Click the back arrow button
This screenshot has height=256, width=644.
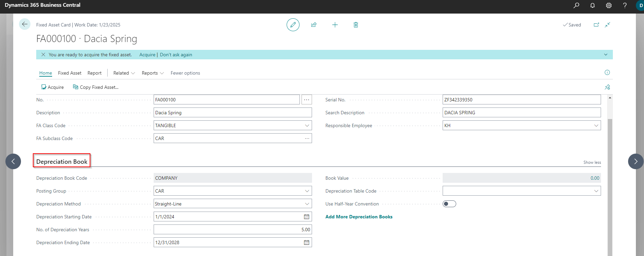click(x=25, y=24)
